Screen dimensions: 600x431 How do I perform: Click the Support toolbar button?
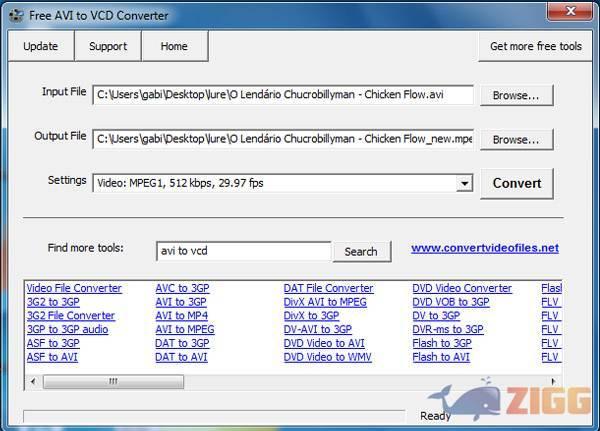coord(108,46)
